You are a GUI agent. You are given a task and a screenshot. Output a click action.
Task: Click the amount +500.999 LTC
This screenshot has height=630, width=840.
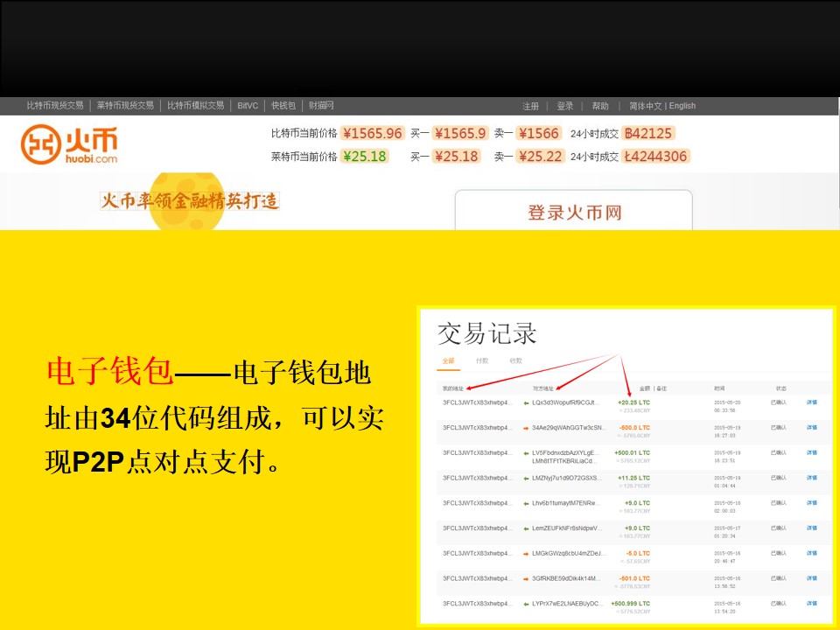click(631, 604)
